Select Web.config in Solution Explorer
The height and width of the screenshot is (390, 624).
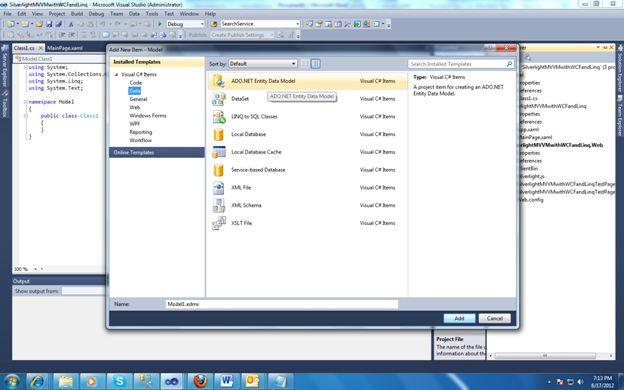(532, 200)
